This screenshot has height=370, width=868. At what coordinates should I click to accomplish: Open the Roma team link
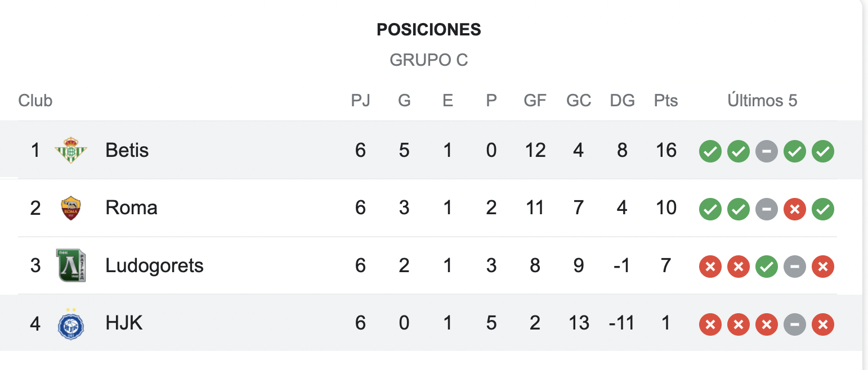tap(131, 208)
